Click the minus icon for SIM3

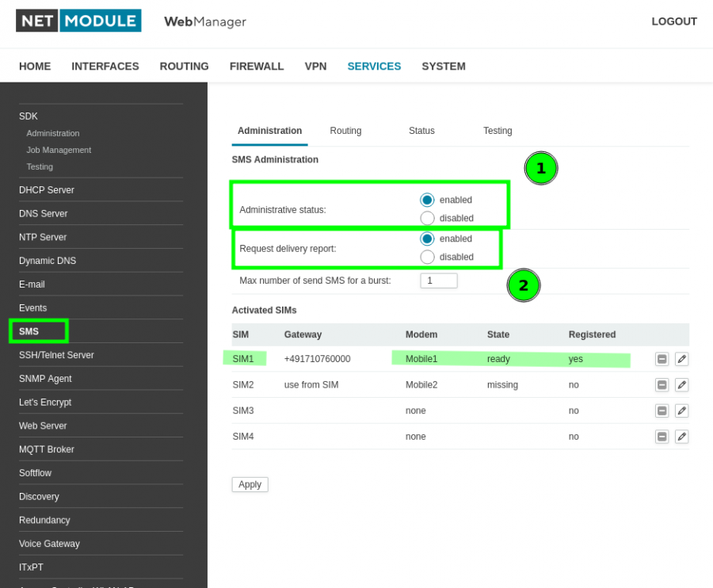click(662, 410)
